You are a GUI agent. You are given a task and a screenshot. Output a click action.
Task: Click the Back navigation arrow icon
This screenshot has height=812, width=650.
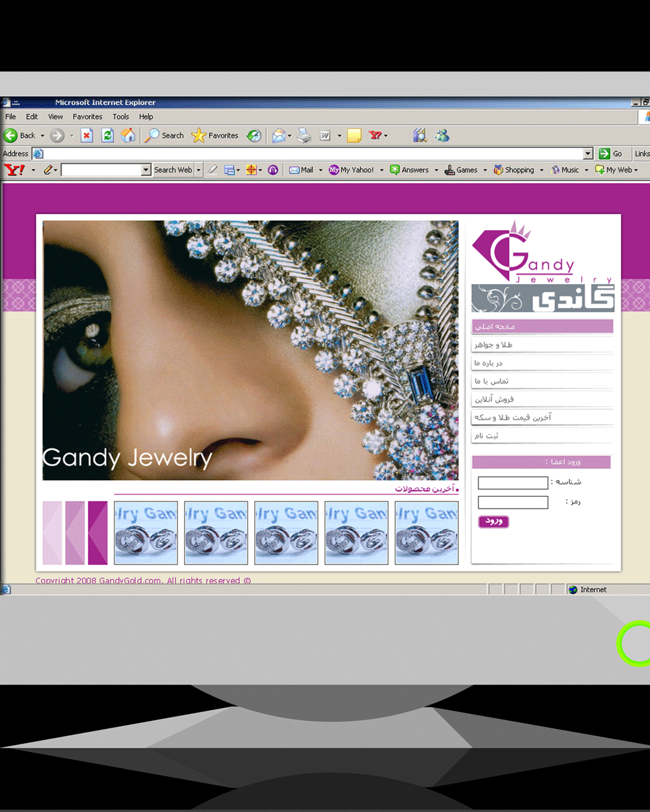[x=11, y=135]
